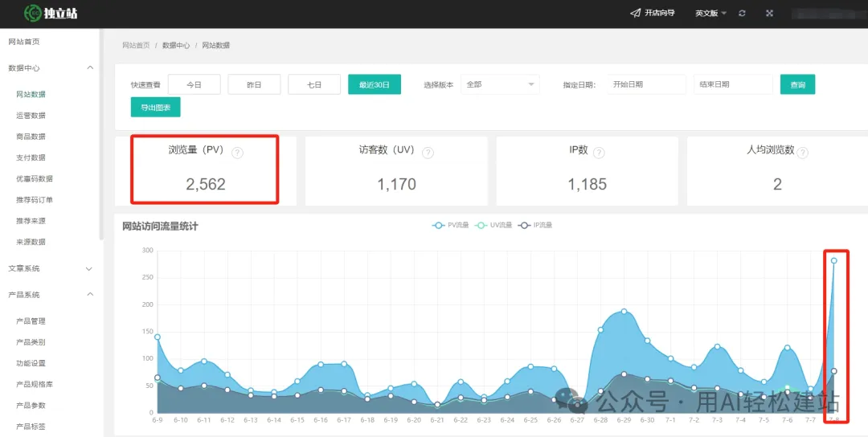The image size is (868, 437).
Task: Click the PV data point for 6-9
Action: pos(158,337)
